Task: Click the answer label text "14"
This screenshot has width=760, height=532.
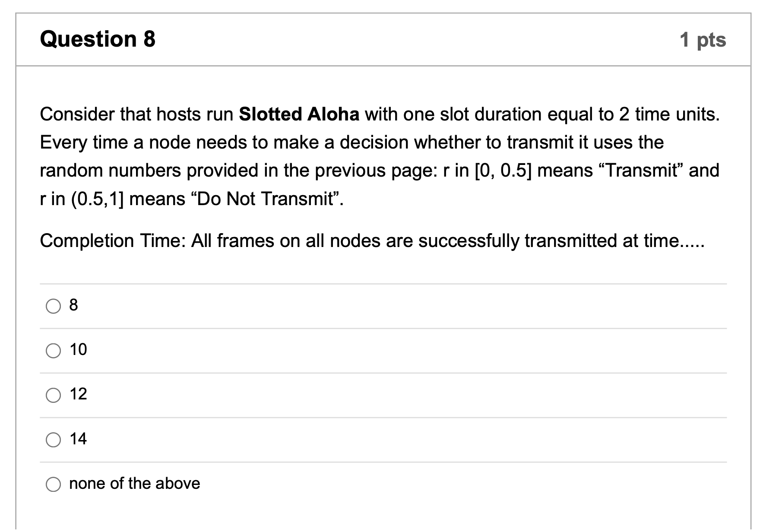Action: pyautogui.click(x=78, y=439)
